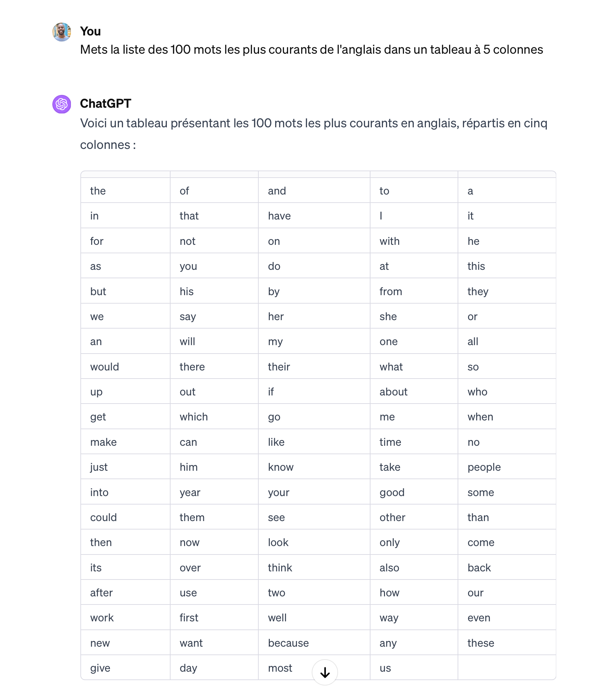The width and height of the screenshot is (616, 697).
Task: Click on the 'these' cell
Action: [507, 642]
